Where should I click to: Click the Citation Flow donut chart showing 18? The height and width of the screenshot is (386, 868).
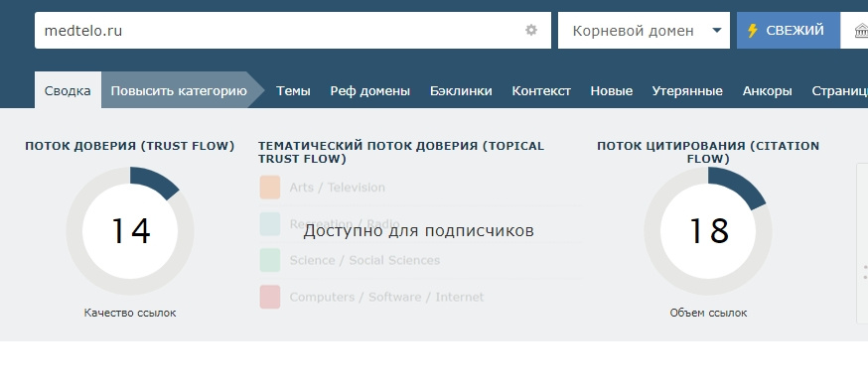(708, 231)
